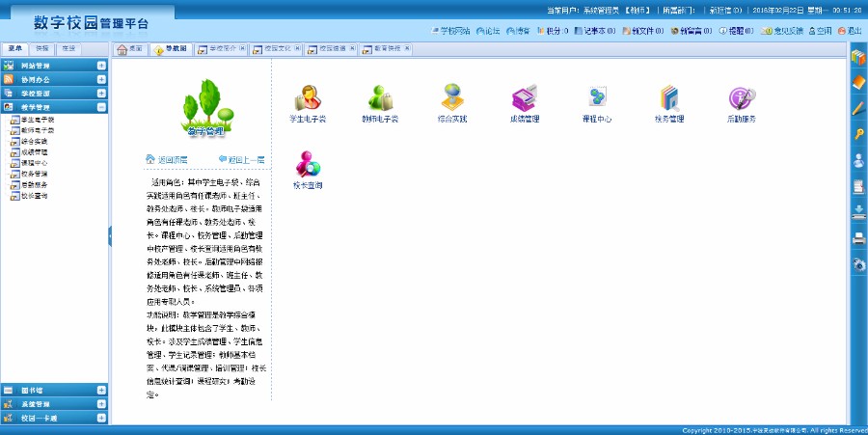This screenshot has height=435, width=868.
Task: Collapse the 教学管理 menu section
Action: tap(101, 107)
